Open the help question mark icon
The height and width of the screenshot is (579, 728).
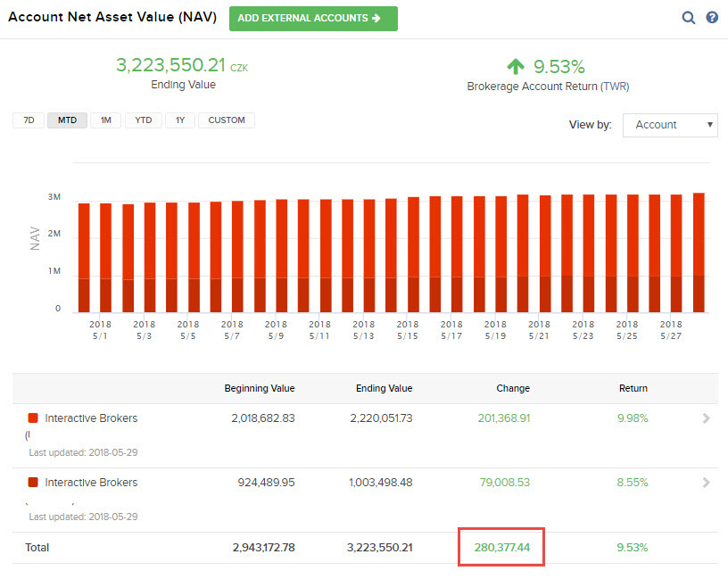[x=712, y=18]
